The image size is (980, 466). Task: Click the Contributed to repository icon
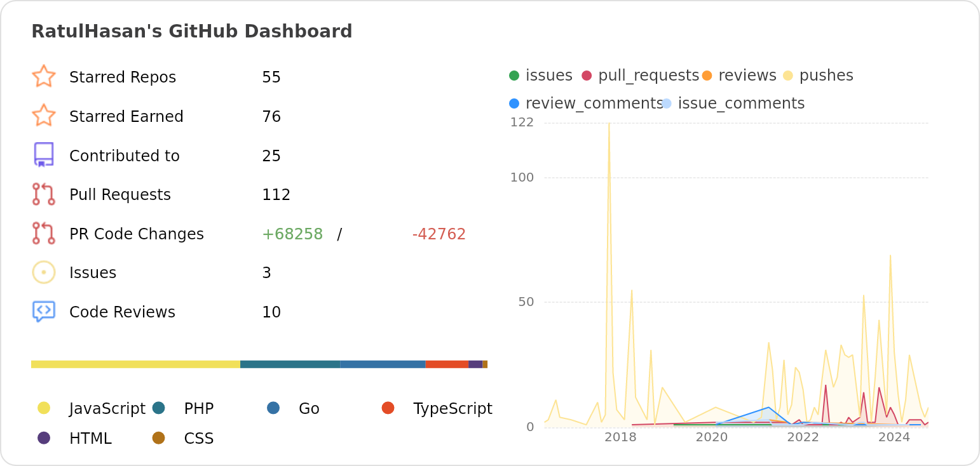44,155
